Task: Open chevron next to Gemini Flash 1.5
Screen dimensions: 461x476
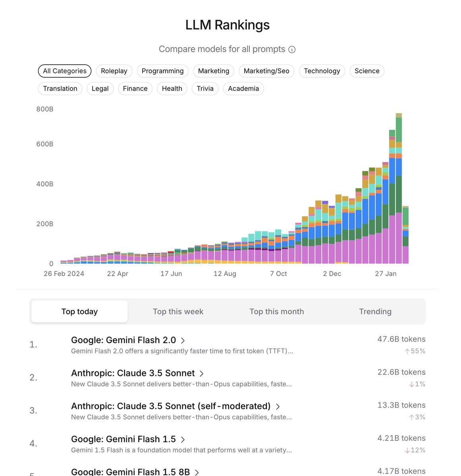Action: coord(183,440)
